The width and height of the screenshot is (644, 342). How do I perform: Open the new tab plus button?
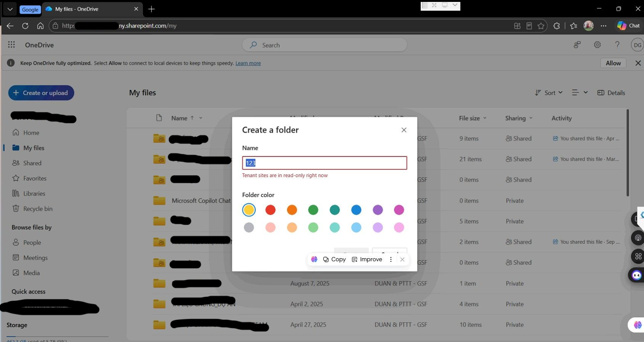coord(151,9)
